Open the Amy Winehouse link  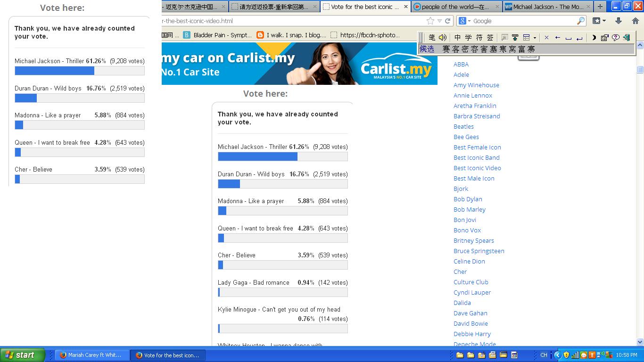[x=476, y=85]
